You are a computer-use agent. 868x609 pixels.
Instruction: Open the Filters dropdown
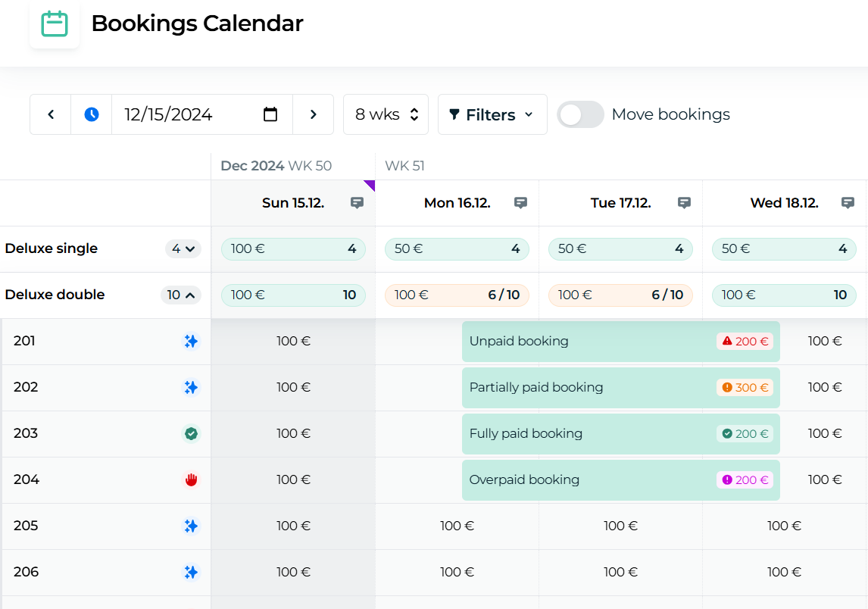(x=492, y=114)
